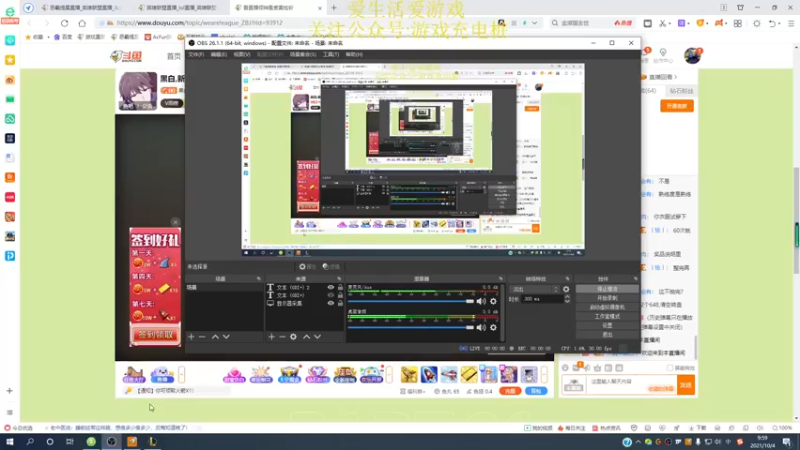The width and height of the screenshot is (800, 450).
Task: Move the source up in the Sources panel
Action: click(306, 337)
